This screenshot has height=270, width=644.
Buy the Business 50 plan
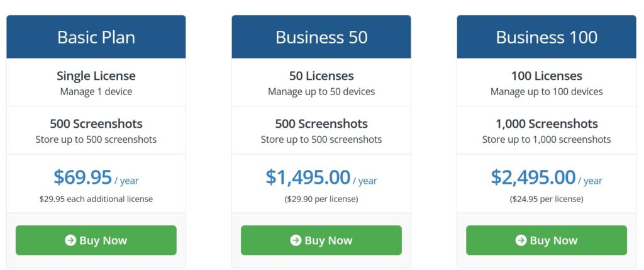point(321,240)
